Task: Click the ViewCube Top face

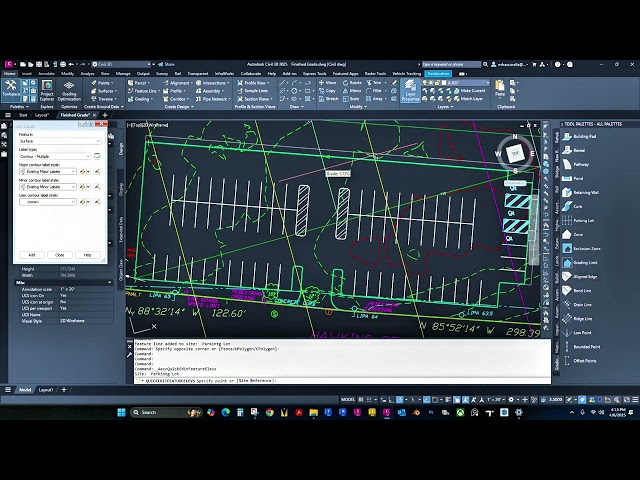Action: [x=515, y=153]
